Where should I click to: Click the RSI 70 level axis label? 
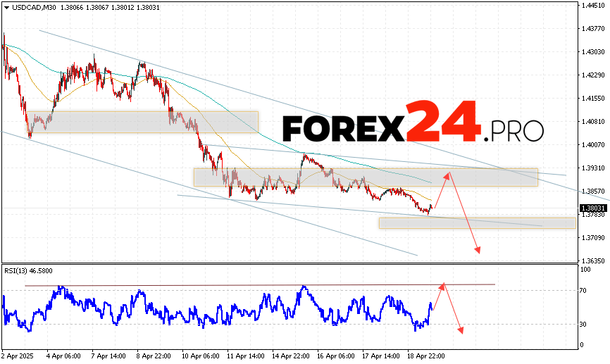point(585,290)
